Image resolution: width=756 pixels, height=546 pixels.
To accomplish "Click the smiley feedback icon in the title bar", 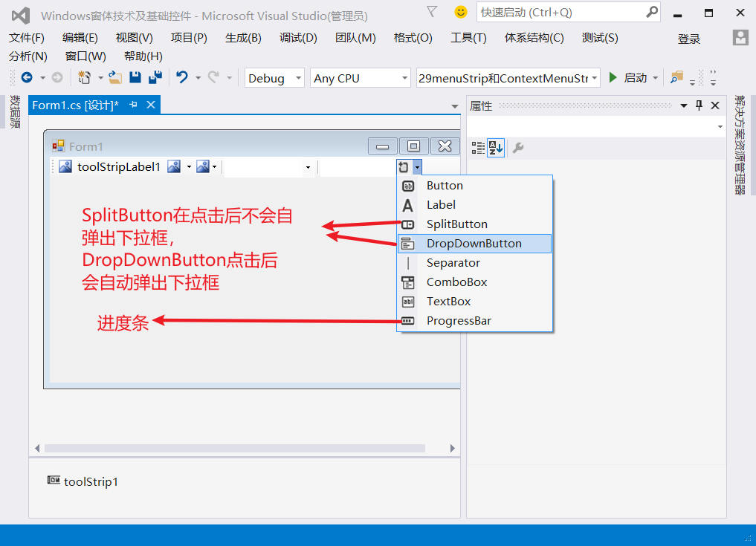I will (x=459, y=12).
